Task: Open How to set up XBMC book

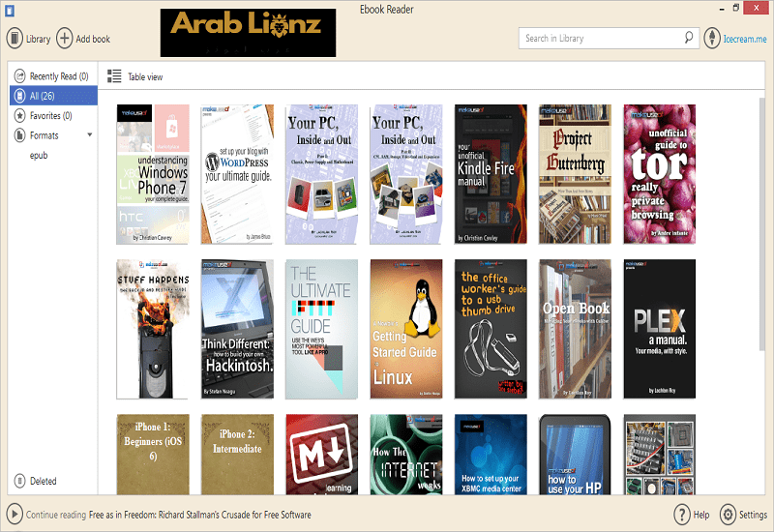Action: 491,455
